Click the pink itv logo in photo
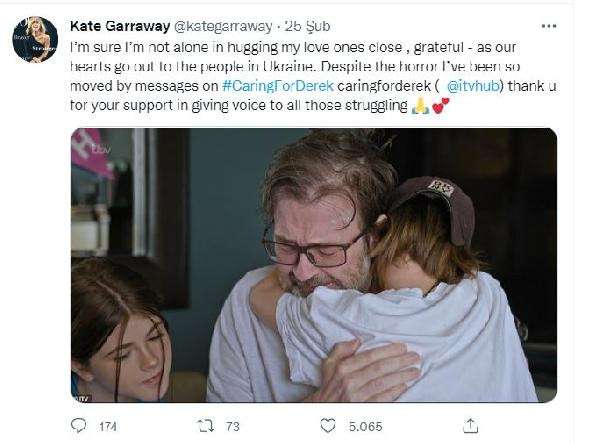Screen dimensions: 600x444 (x=91, y=152)
